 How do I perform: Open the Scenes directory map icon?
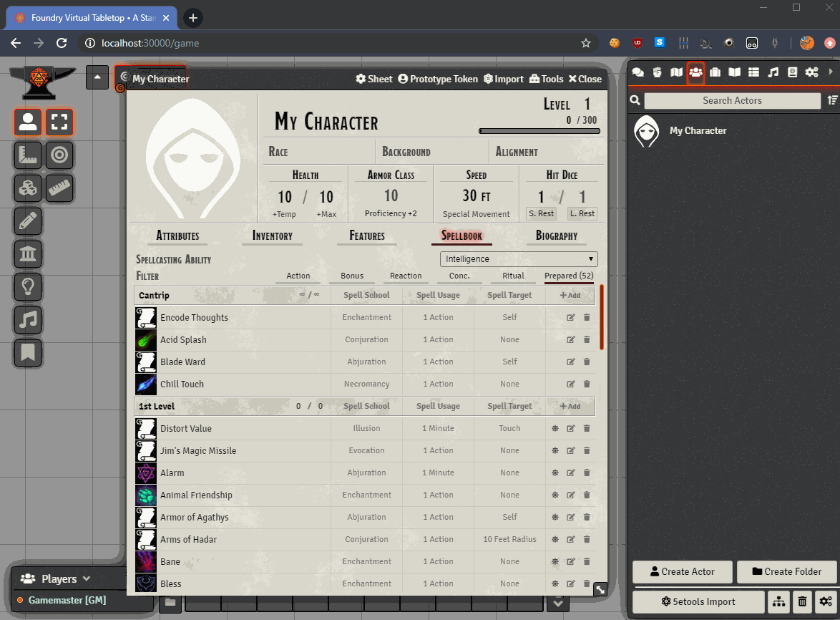[x=676, y=72]
